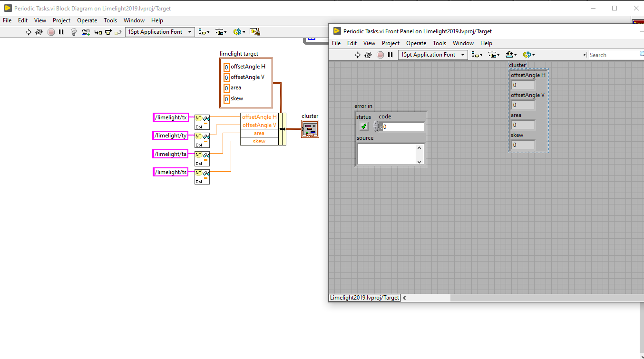
Task: Select the NT read node wired to /limelight/tx
Action: (202, 122)
